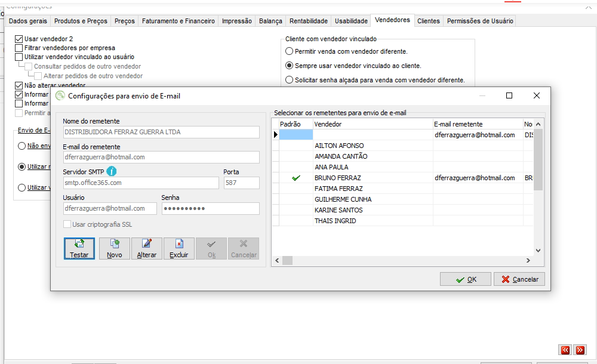Click the Servidor SMTP field
The image size is (597, 364).
pos(141,183)
